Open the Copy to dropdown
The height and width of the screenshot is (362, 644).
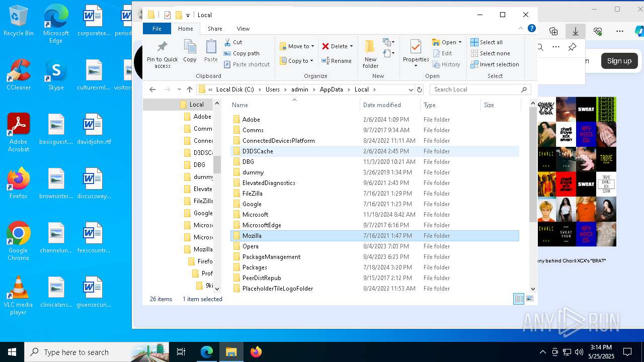[x=297, y=61]
